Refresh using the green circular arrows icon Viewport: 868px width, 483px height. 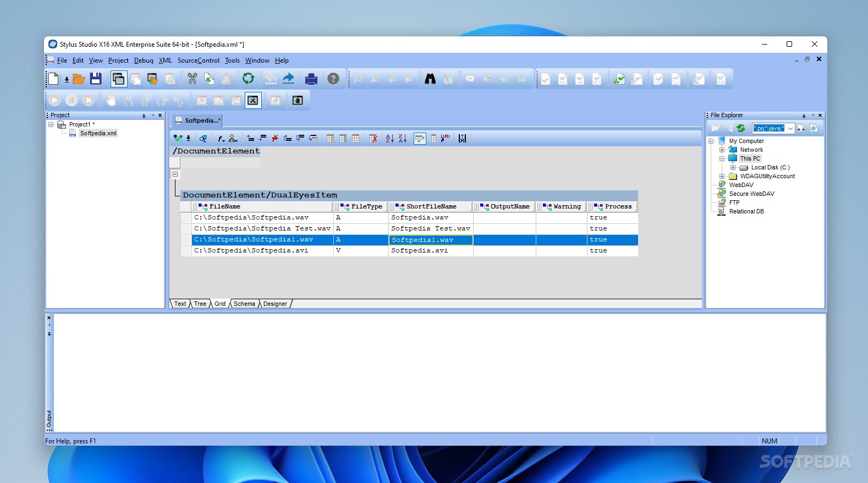coord(249,79)
